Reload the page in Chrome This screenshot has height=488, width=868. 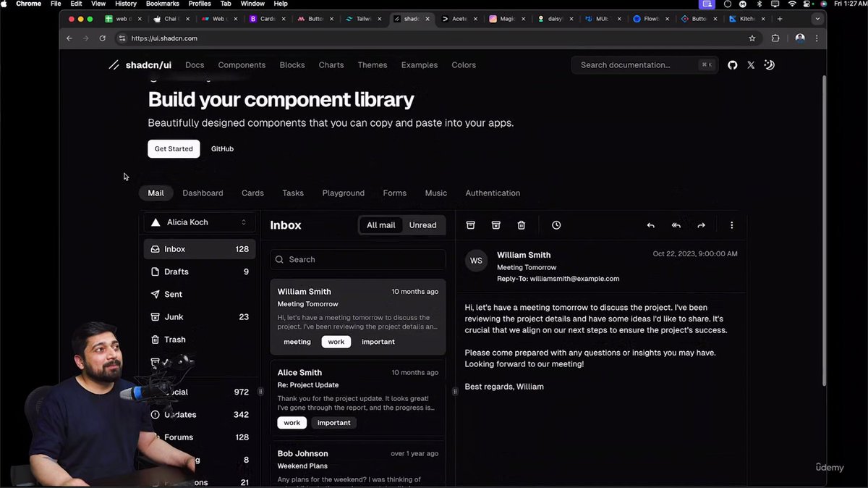pyautogui.click(x=102, y=38)
